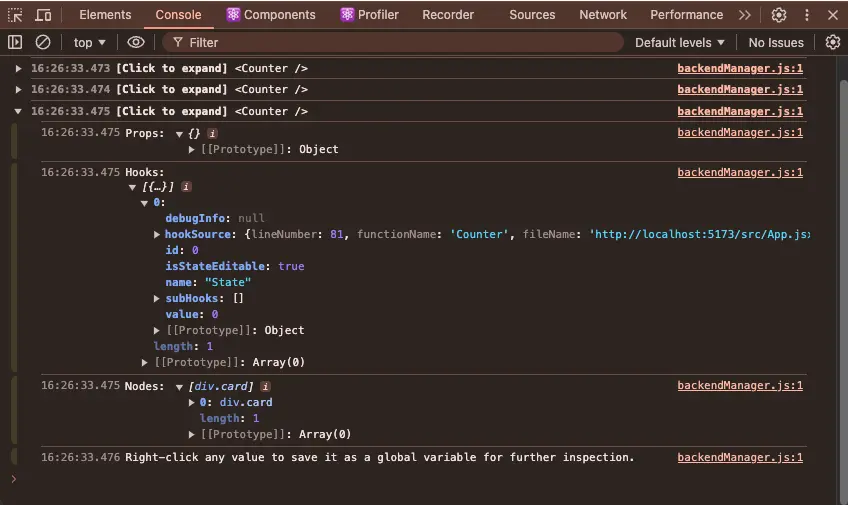Switch to the Components tab

pos(270,15)
